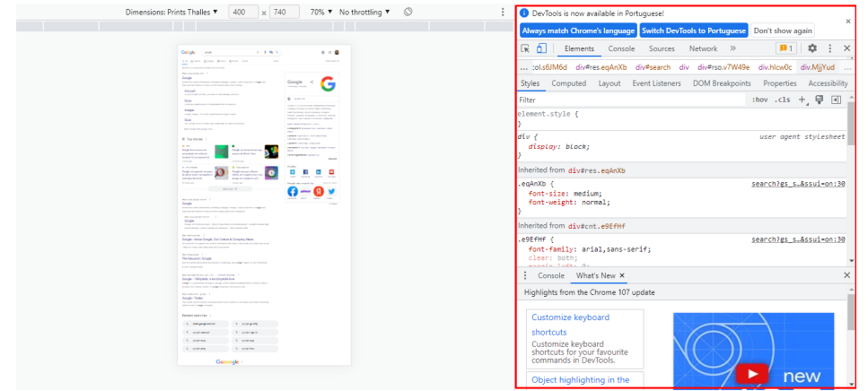Close the What's New tab X
The height and width of the screenshot is (391, 868).
[x=622, y=275]
